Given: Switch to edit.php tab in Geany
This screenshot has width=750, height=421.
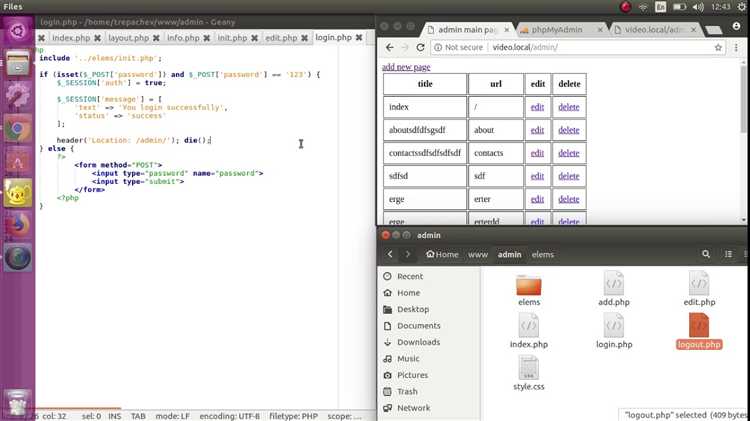Looking at the screenshot, I should point(281,38).
